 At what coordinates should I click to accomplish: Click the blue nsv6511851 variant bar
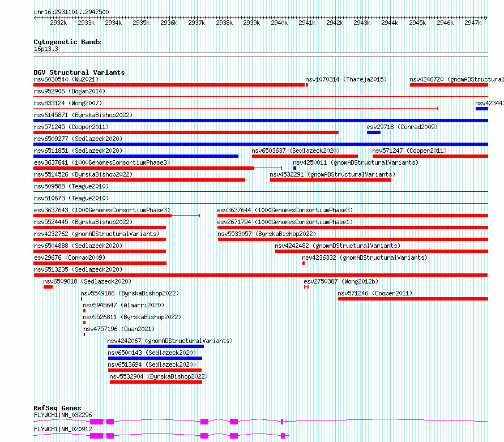coord(136,156)
